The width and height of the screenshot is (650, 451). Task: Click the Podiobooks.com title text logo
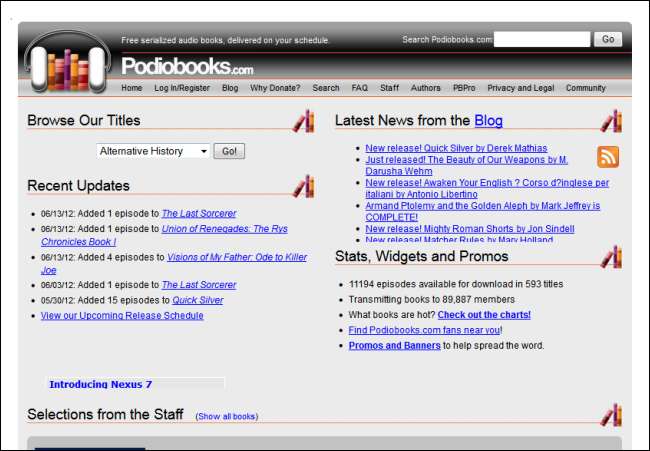point(187,66)
